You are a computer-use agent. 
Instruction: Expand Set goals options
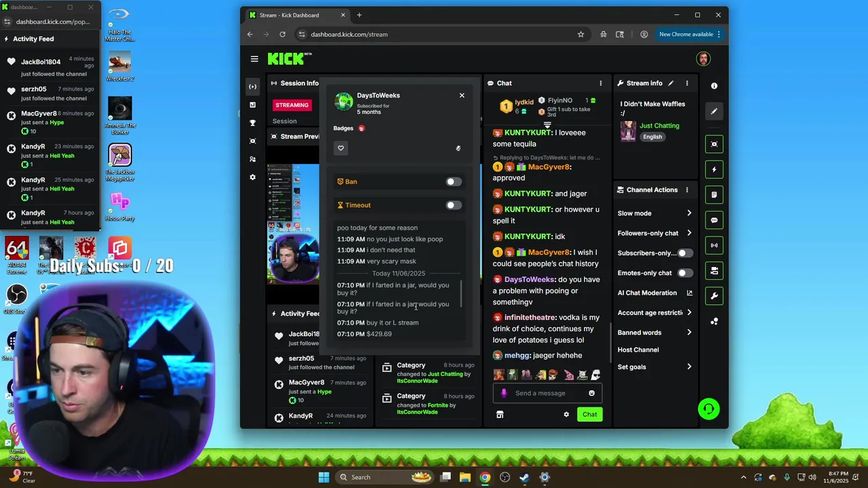pyautogui.click(x=689, y=367)
